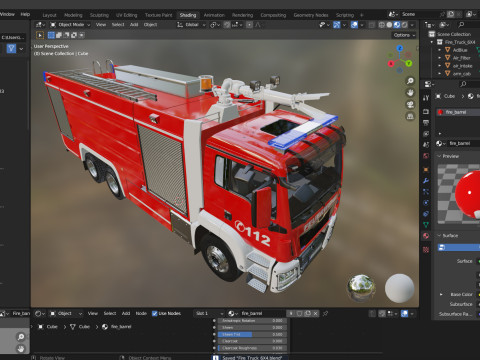The image size is (480, 360).
Task: Click the snap magnet toggle in viewport header
Action: pos(227,25)
